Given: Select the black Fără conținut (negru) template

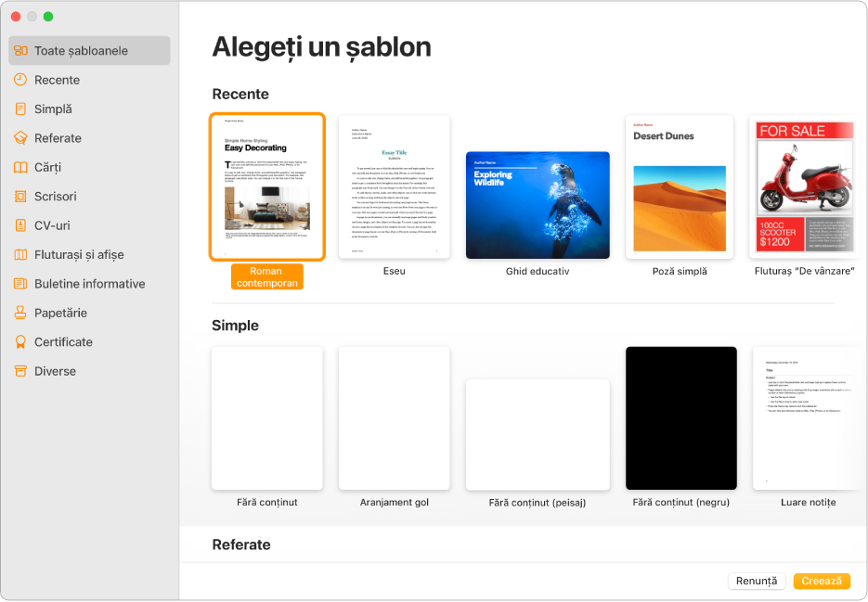Looking at the screenshot, I should [x=680, y=418].
